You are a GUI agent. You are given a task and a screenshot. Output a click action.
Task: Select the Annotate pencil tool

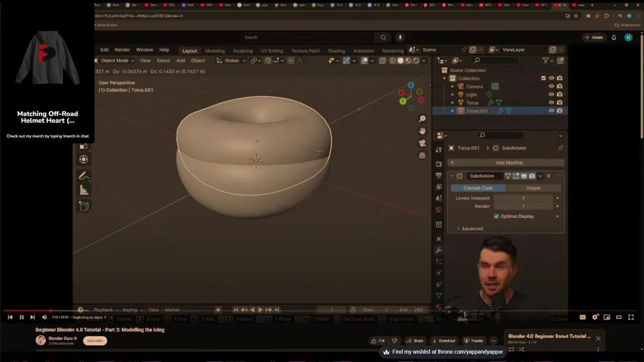pos(84,175)
